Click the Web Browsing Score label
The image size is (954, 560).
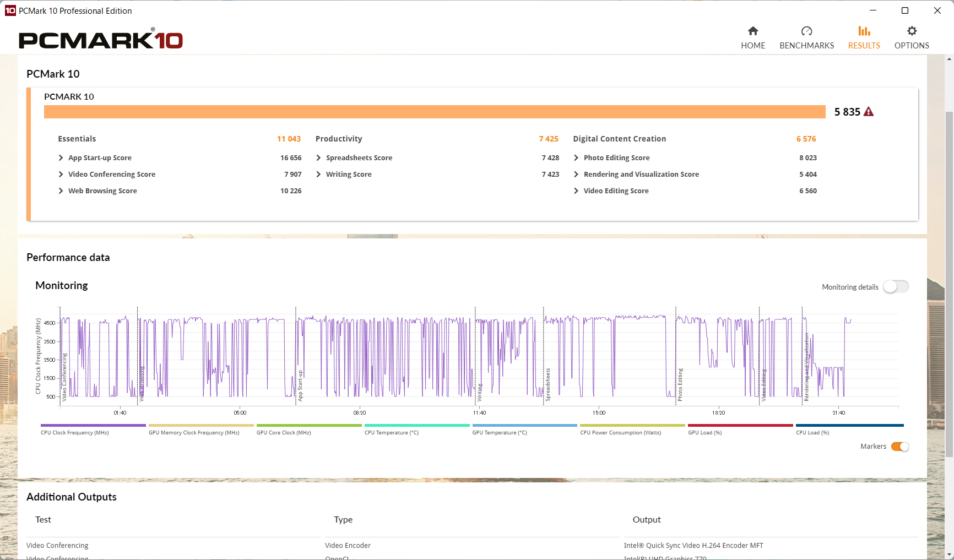[x=102, y=191]
